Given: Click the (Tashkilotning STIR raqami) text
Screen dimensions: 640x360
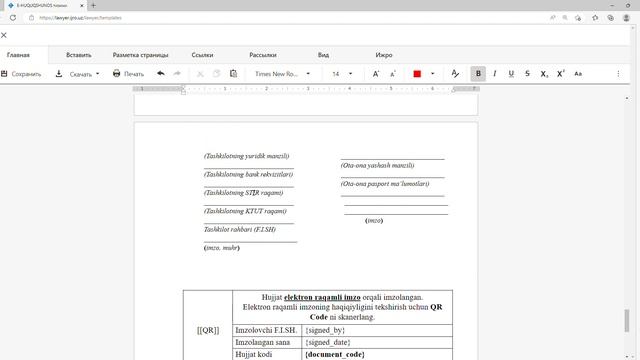Looking at the screenshot, I should pos(244,193).
